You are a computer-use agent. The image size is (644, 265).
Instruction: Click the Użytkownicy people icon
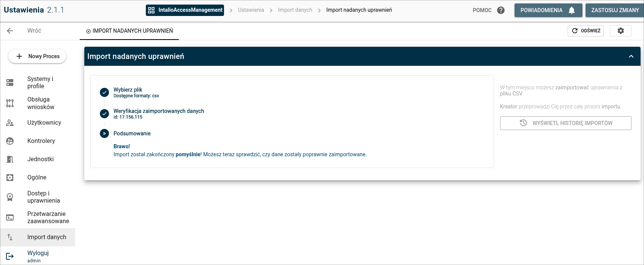pyautogui.click(x=10, y=123)
